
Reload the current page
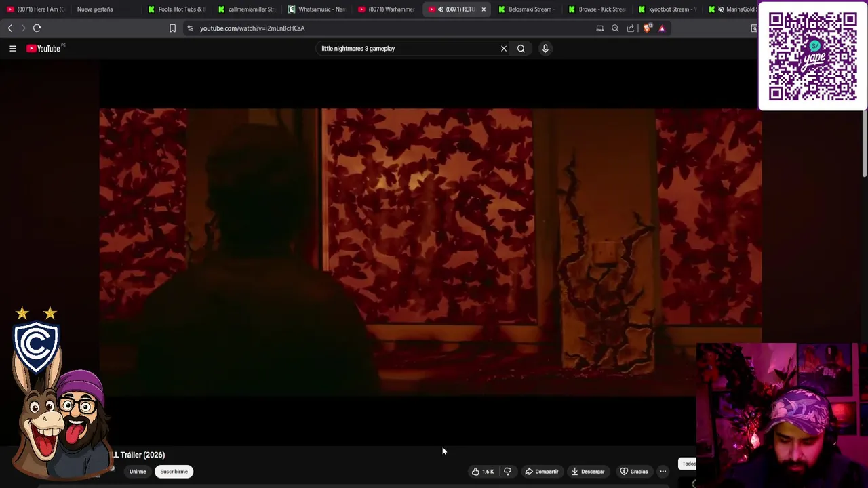click(x=37, y=28)
